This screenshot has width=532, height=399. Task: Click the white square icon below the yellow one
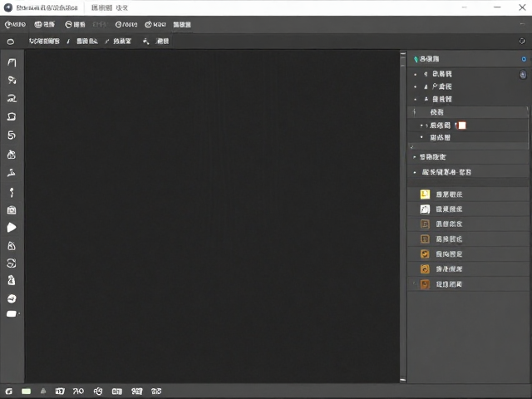coord(425,209)
